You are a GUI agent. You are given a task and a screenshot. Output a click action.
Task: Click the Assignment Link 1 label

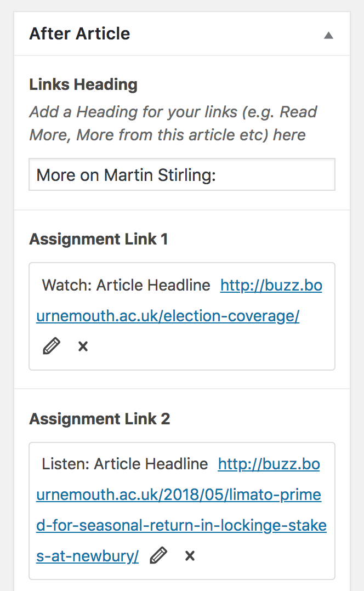click(x=98, y=239)
